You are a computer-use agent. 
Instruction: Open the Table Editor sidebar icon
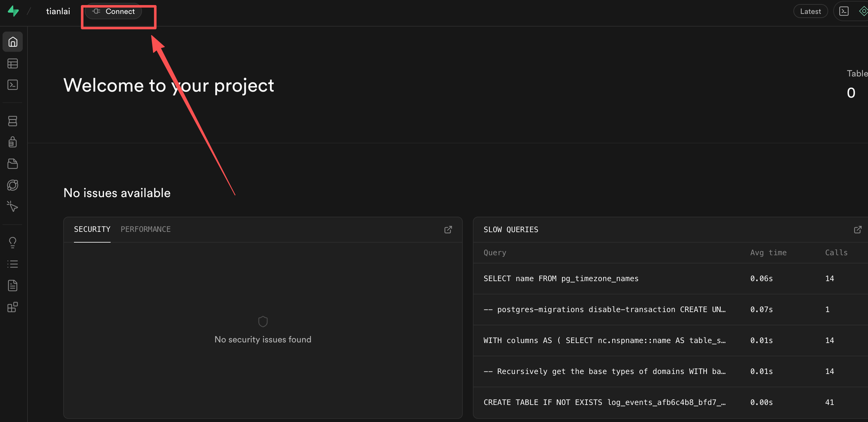pos(12,63)
